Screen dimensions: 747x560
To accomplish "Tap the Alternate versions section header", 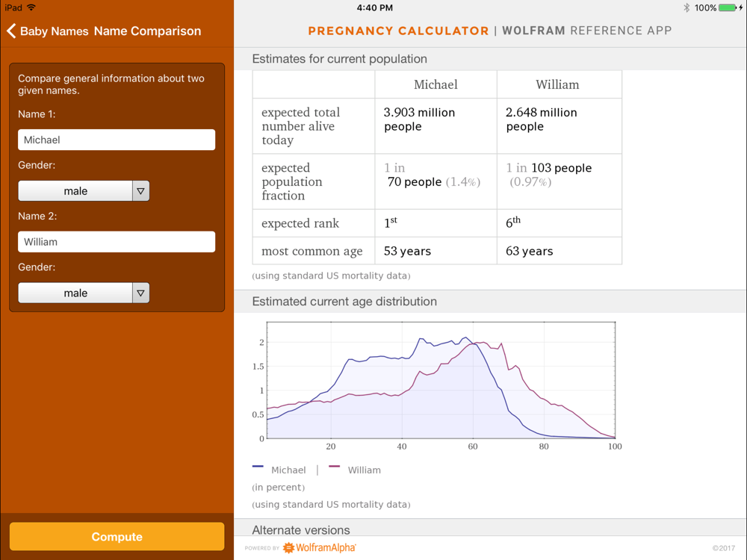I will coord(490,528).
